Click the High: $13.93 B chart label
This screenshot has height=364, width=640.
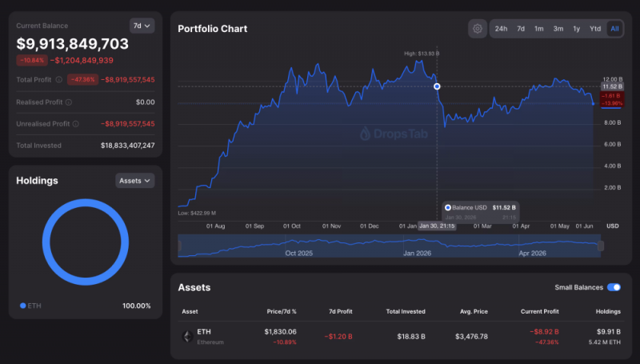(x=422, y=54)
